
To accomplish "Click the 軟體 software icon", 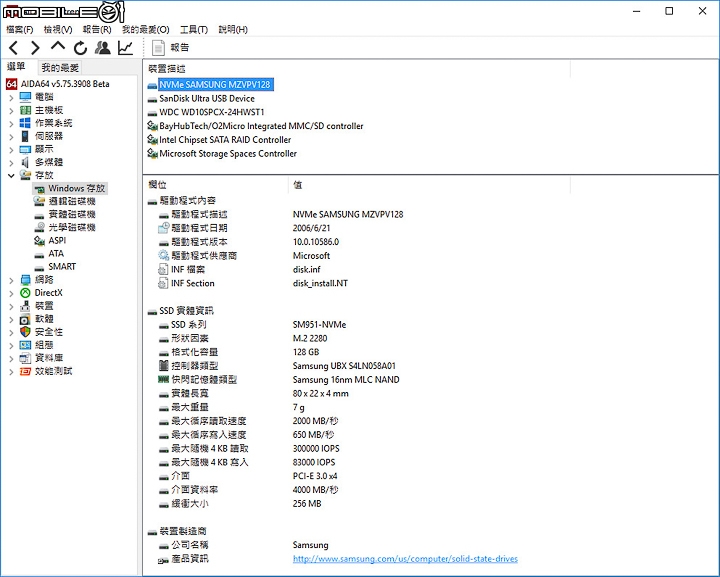I will tap(25, 319).
